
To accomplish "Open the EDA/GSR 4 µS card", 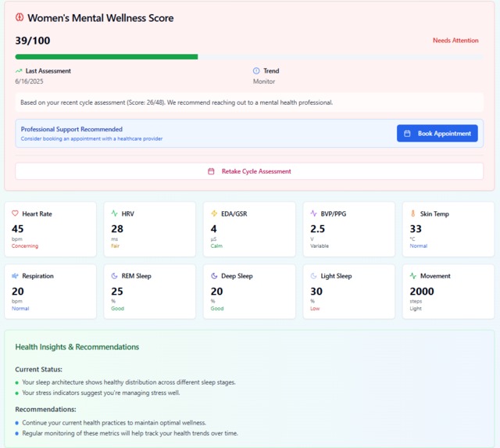I will pyautogui.click(x=249, y=229).
